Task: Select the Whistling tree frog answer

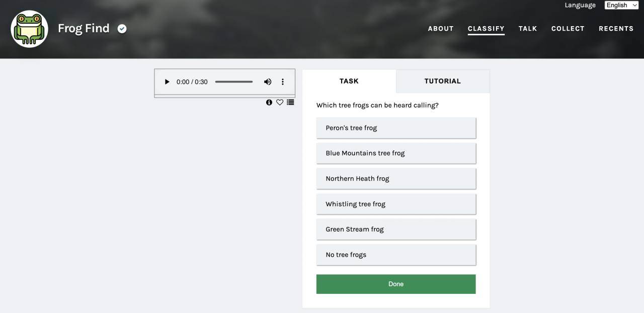Action: [396, 204]
